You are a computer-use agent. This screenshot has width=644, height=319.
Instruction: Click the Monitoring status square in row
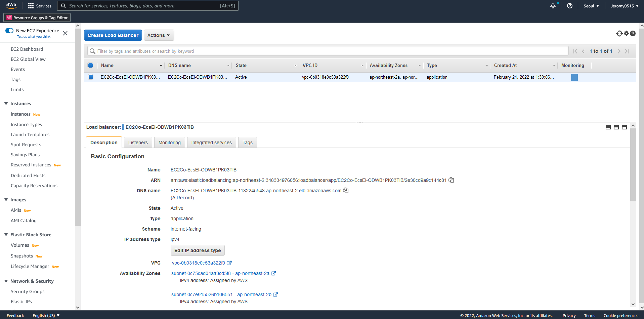click(574, 77)
